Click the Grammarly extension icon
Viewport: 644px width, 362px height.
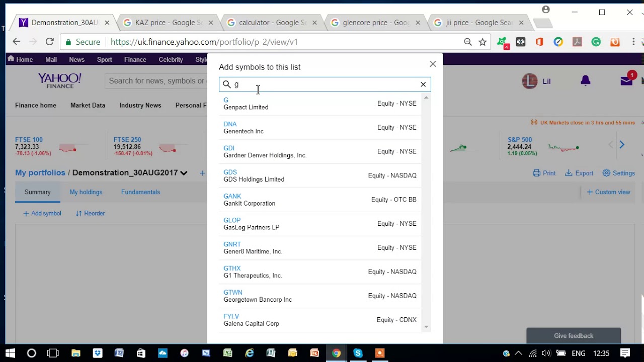(596, 42)
